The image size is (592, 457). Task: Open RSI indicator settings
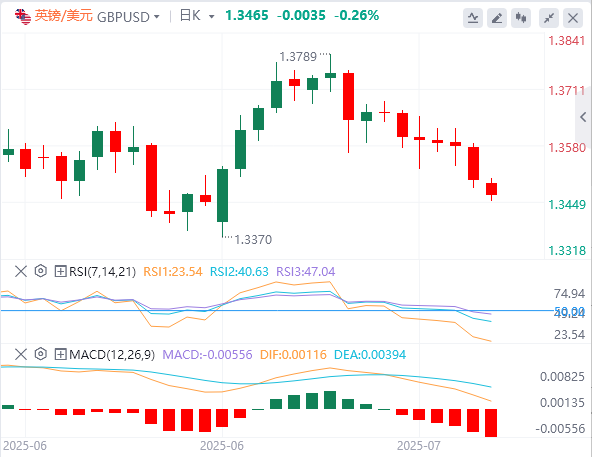41,271
